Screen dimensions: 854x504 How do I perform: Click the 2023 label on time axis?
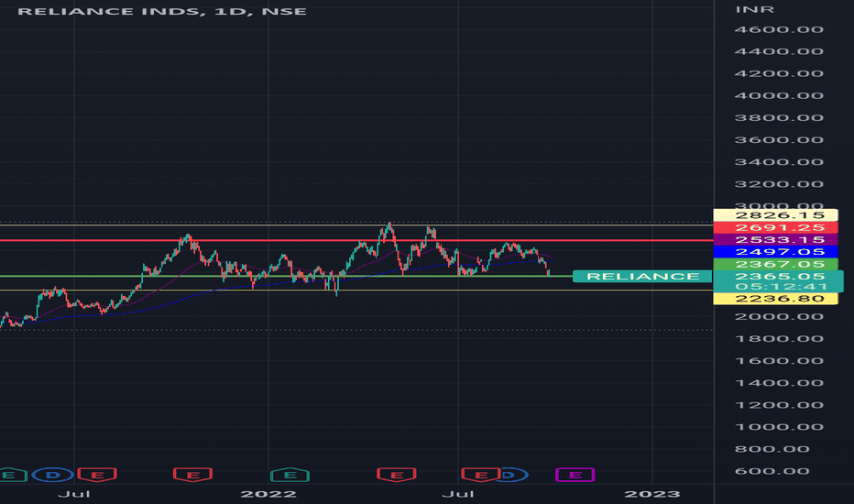tap(652, 494)
